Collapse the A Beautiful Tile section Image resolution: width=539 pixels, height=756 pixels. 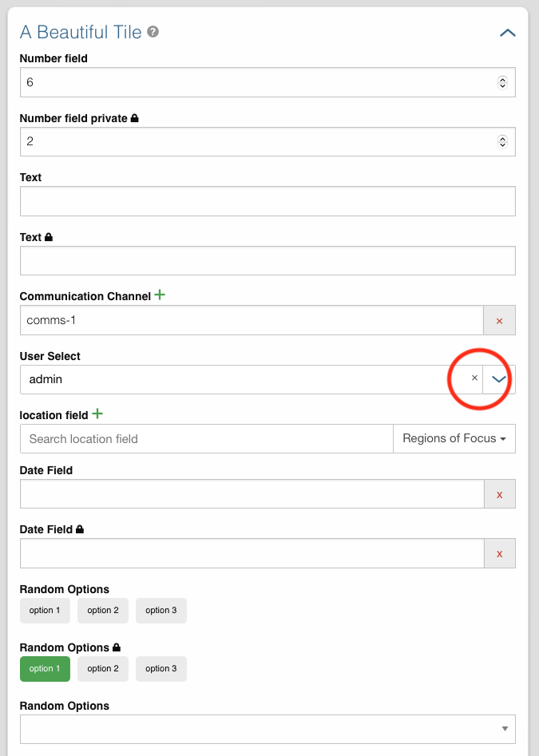(x=508, y=33)
